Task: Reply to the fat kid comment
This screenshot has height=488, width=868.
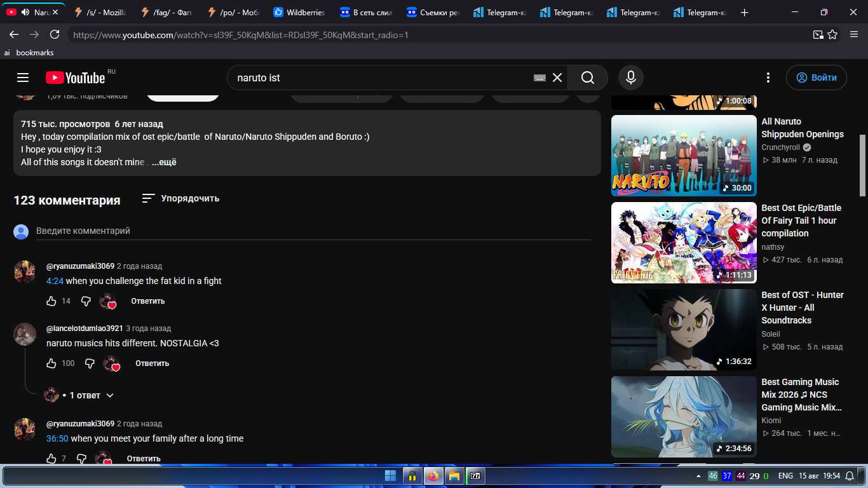Action: click(148, 301)
